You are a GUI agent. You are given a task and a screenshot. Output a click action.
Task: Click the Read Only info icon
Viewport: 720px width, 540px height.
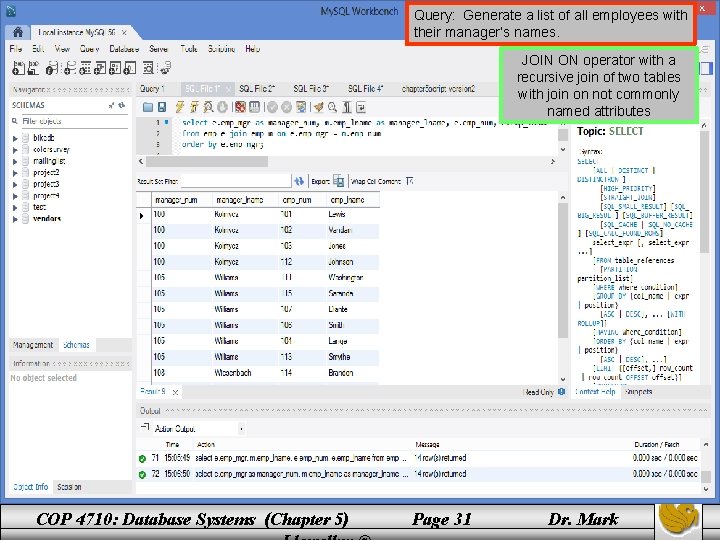[x=561, y=392]
